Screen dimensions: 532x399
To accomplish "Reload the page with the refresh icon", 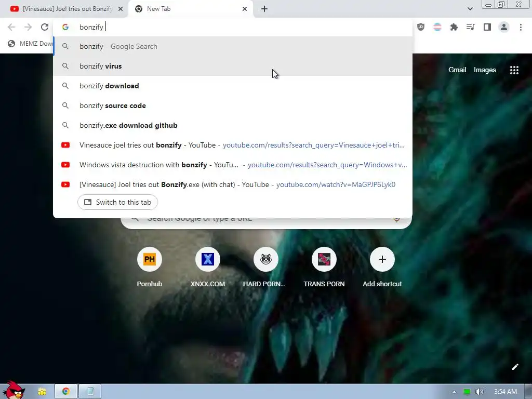I will coord(45,27).
